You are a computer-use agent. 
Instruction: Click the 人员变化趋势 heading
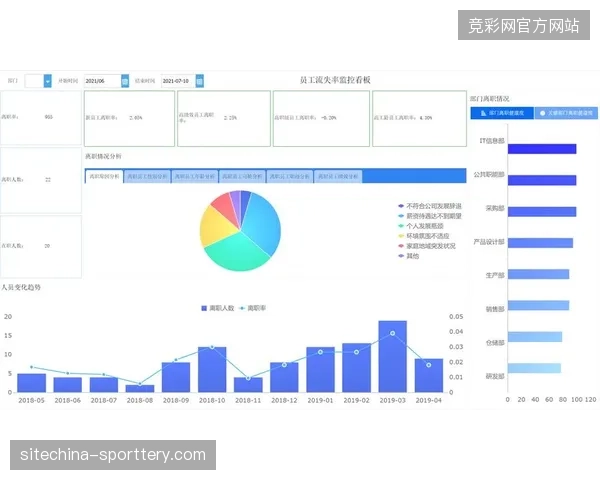coord(21,287)
